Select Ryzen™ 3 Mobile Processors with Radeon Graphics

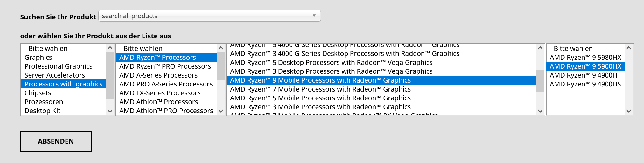pos(381,107)
